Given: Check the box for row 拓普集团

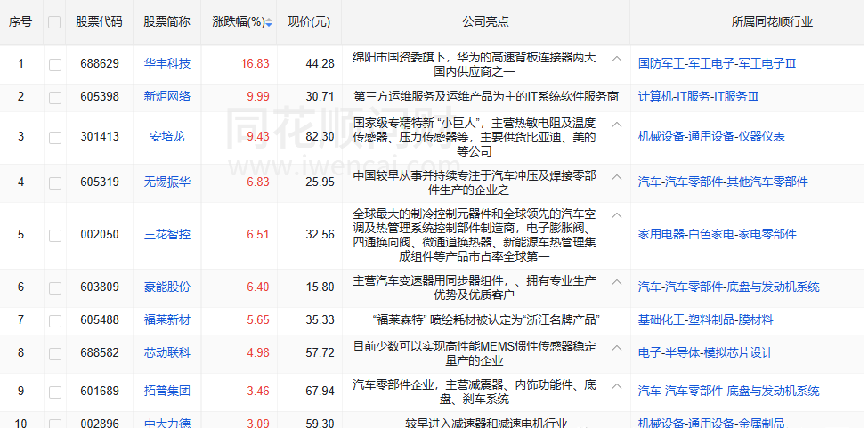Looking at the screenshot, I should [55, 392].
